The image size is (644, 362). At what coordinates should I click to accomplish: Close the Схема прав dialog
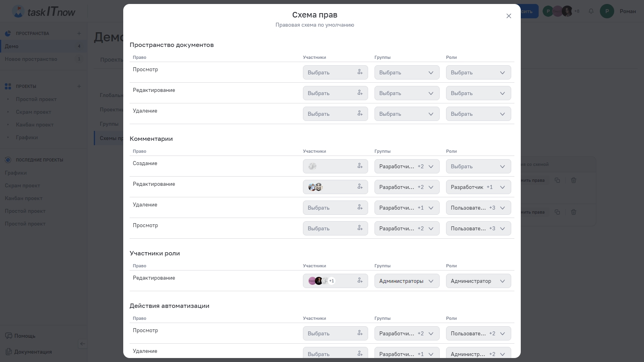(x=508, y=16)
